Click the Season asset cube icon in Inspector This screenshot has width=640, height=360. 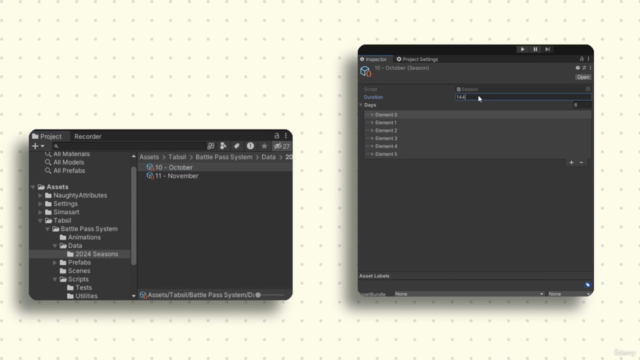point(365,71)
